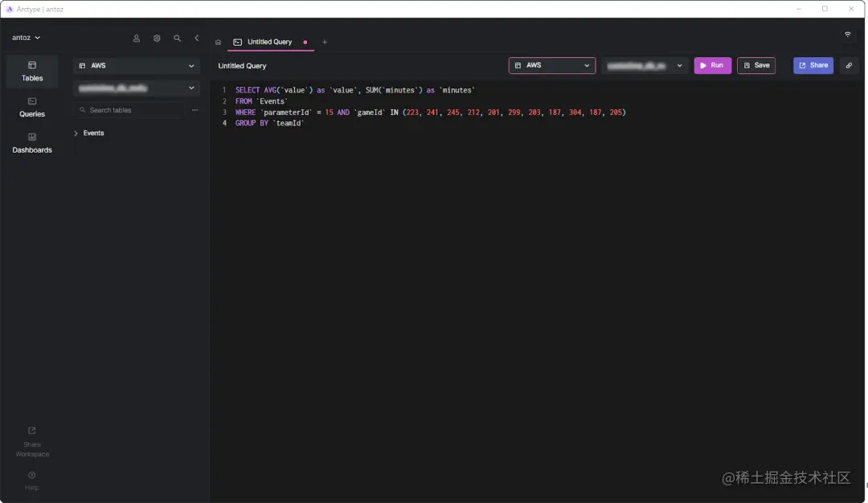Open the blurred schema dropdown beside Run
The width and height of the screenshot is (868, 503).
645,65
